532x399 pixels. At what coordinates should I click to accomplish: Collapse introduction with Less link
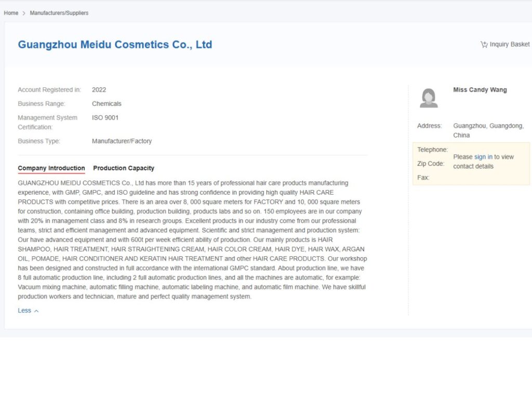coord(24,311)
